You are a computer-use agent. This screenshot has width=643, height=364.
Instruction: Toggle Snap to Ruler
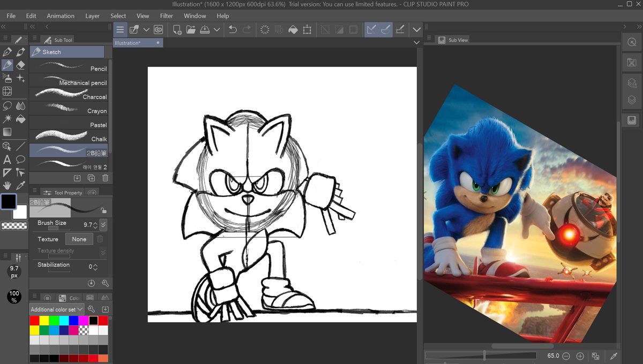click(371, 29)
